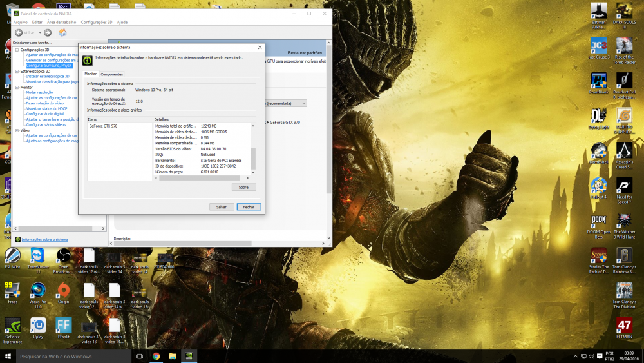Viewport: 644px width, 363px height.
Task: Collapse the Configurações 3D tree node
Action: [17, 50]
